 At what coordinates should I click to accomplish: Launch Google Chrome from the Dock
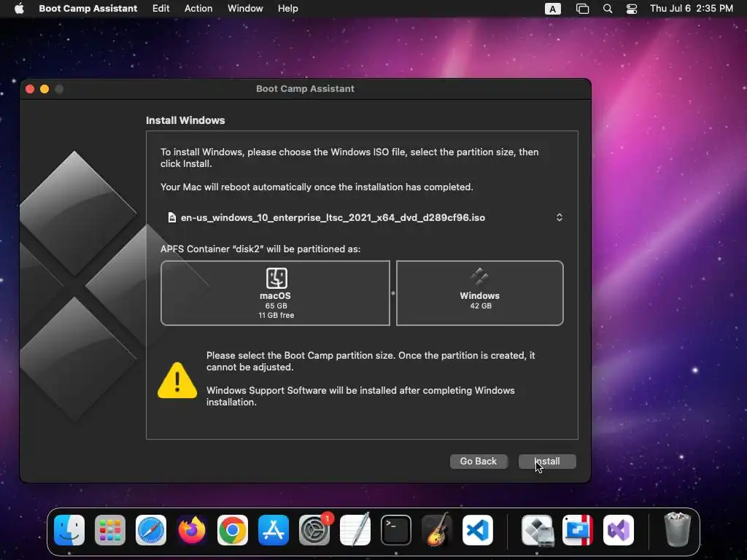point(233,530)
